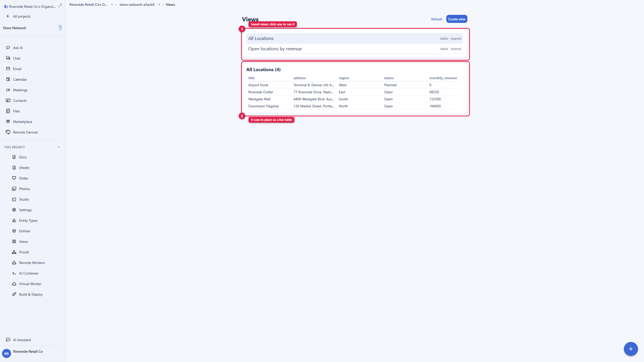Open the Entity Types shapes icon
This screenshot has height=362, width=644.
(14, 220)
